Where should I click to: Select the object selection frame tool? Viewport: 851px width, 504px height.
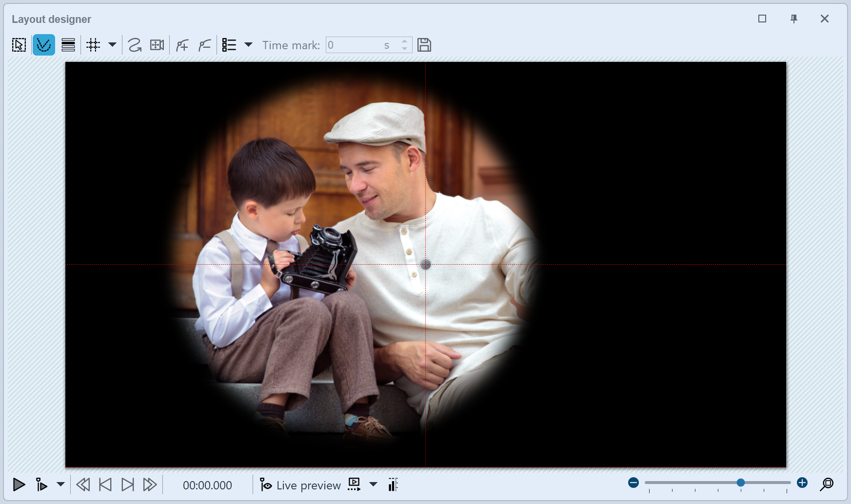[x=19, y=45]
